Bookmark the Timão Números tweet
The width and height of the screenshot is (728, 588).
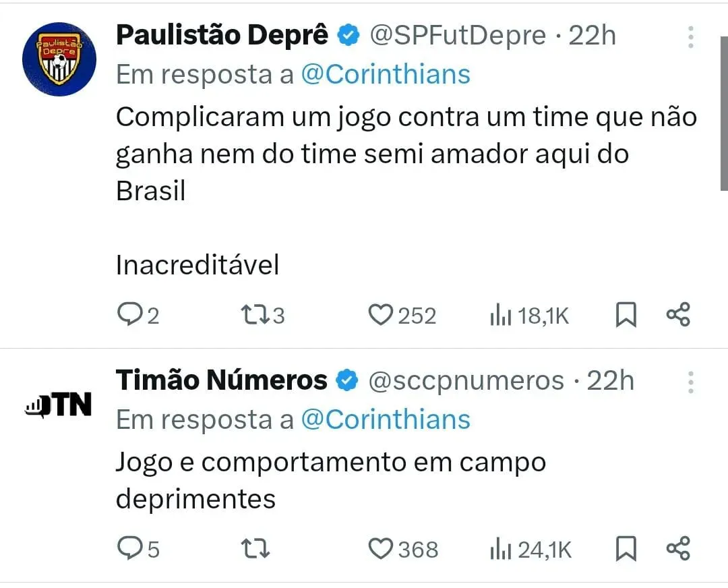(x=626, y=549)
